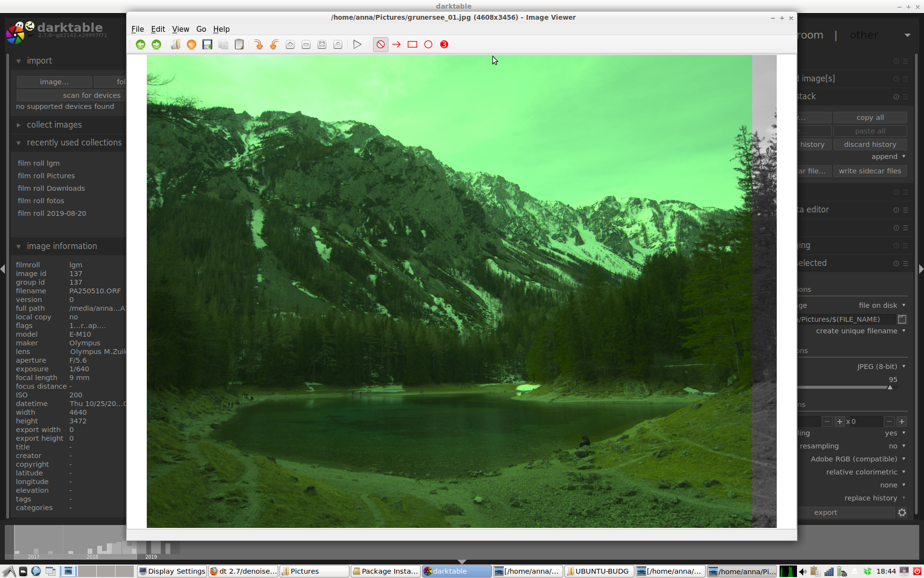
Task: Click the 2018 timeline marker
Action: (x=92, y=557)
